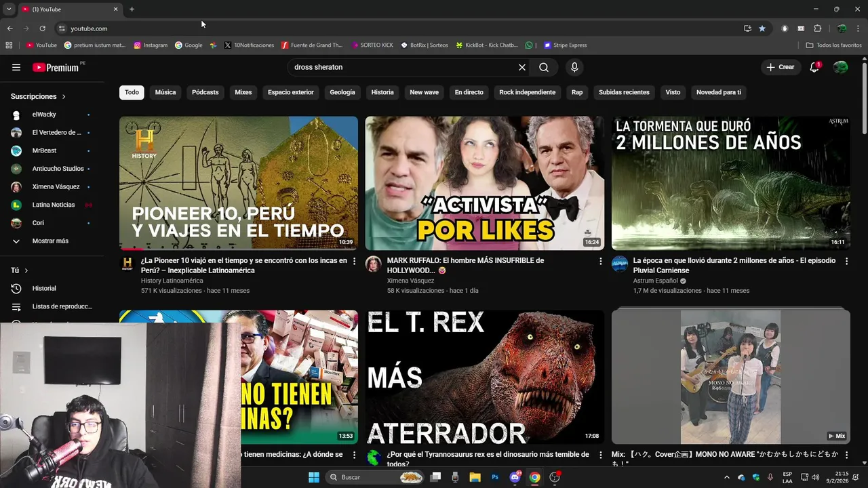Open the Instagram bookmark

tap(151, 45)
